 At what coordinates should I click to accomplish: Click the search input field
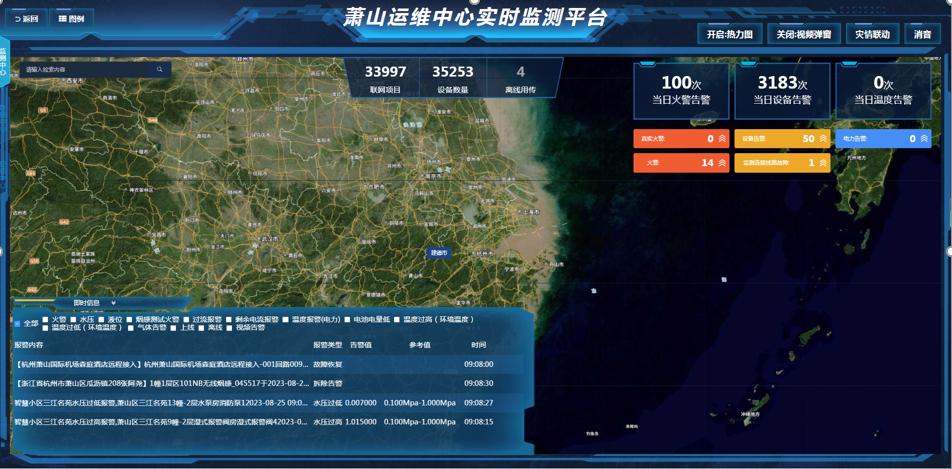(95, 70)
